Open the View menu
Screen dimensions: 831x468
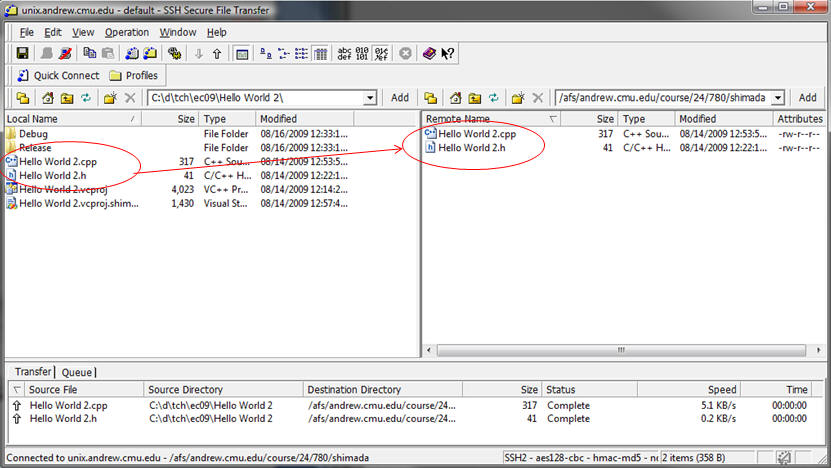click(x=83, y=32)
